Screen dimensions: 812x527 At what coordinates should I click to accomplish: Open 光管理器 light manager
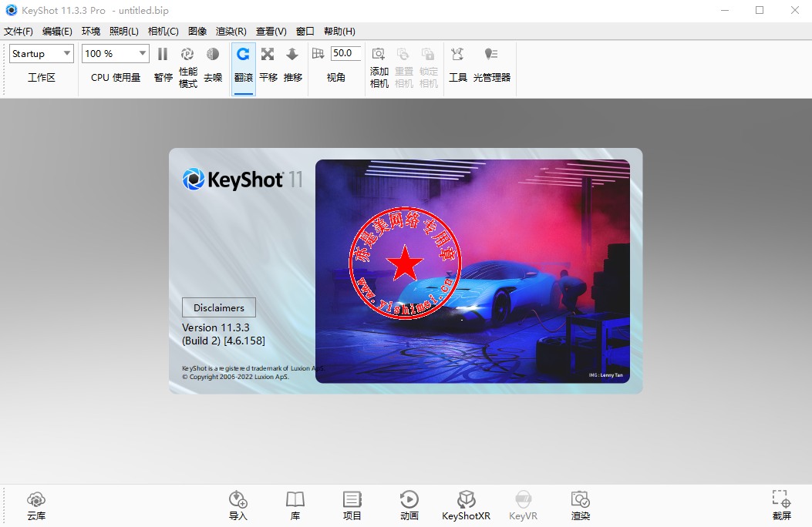pos(491,67)
